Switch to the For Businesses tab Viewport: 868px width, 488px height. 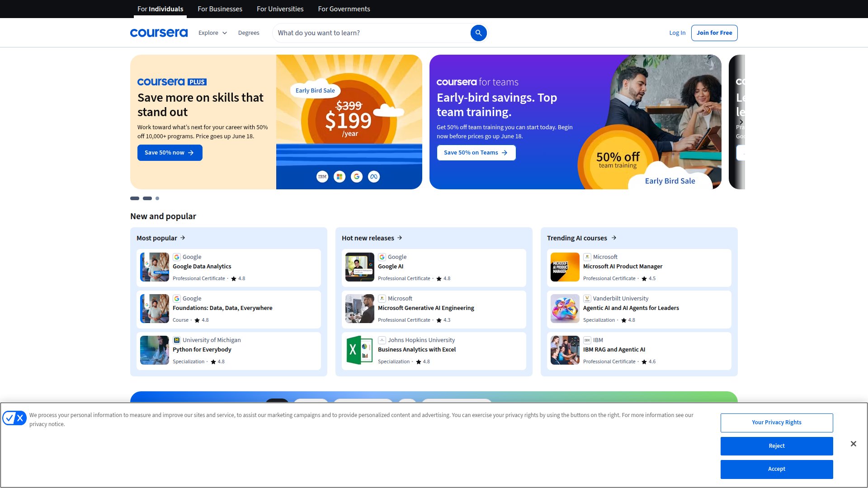[x=220, y=9]
